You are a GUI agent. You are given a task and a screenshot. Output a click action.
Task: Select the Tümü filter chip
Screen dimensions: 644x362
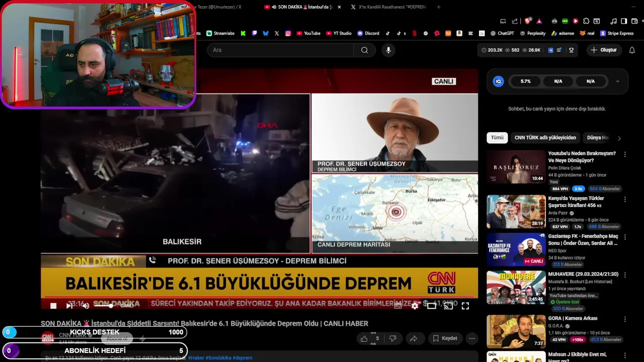pyautogui.click(x=497, y=138)
